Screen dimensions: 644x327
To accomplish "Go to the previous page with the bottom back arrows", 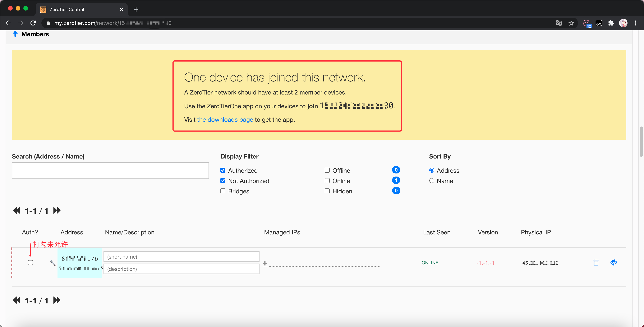I will pos(16,300).
